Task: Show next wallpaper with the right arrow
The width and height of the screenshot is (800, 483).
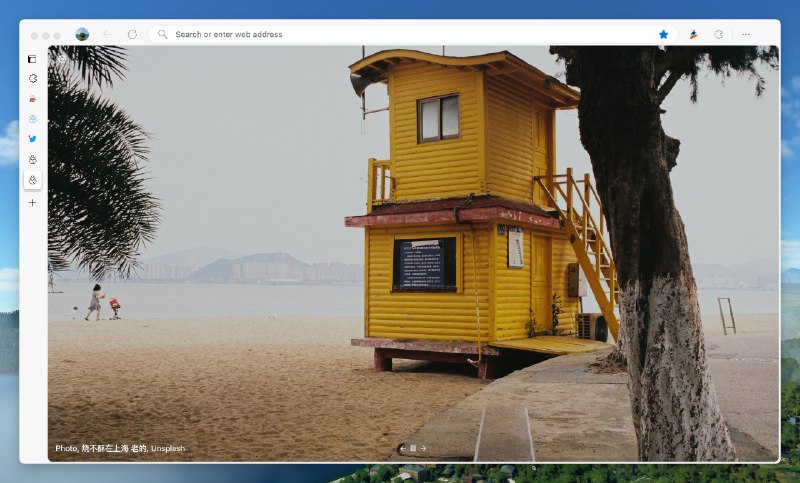Action: [x=423, y=448]
